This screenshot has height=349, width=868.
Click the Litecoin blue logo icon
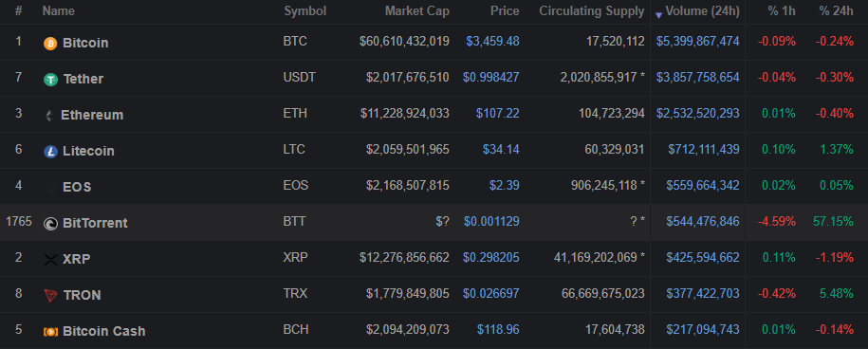tap(50, 152)
